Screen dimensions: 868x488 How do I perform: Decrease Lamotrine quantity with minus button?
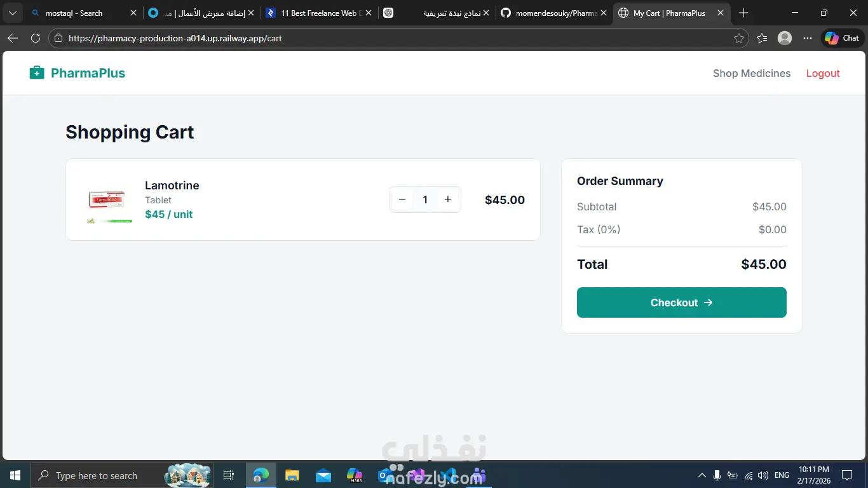click(x=402, y=200)
